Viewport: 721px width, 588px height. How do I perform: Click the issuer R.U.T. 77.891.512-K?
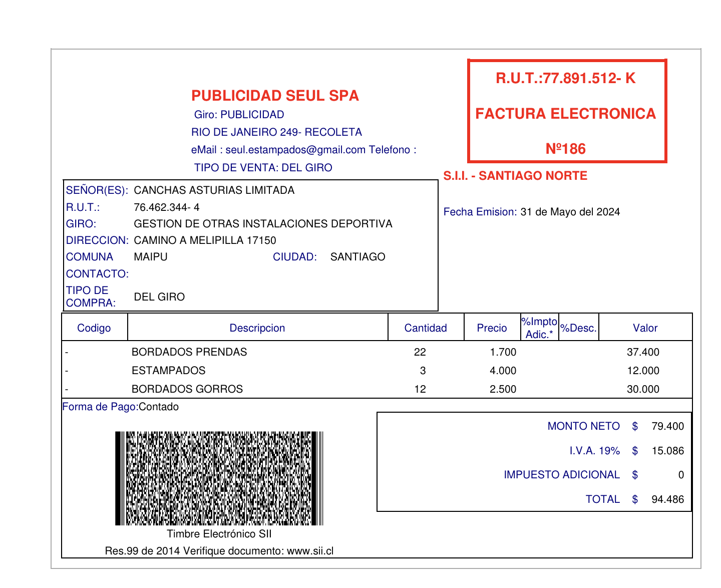click(565, 78)
